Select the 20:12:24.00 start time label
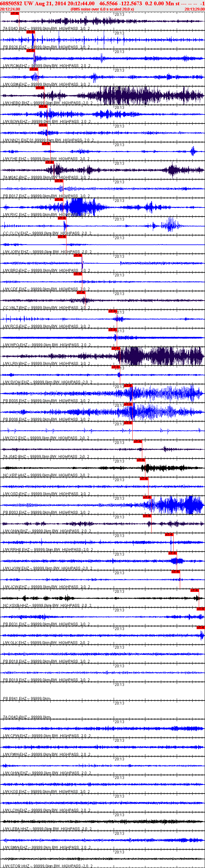This screenshot has height=868, width=205. click(10, 9)
